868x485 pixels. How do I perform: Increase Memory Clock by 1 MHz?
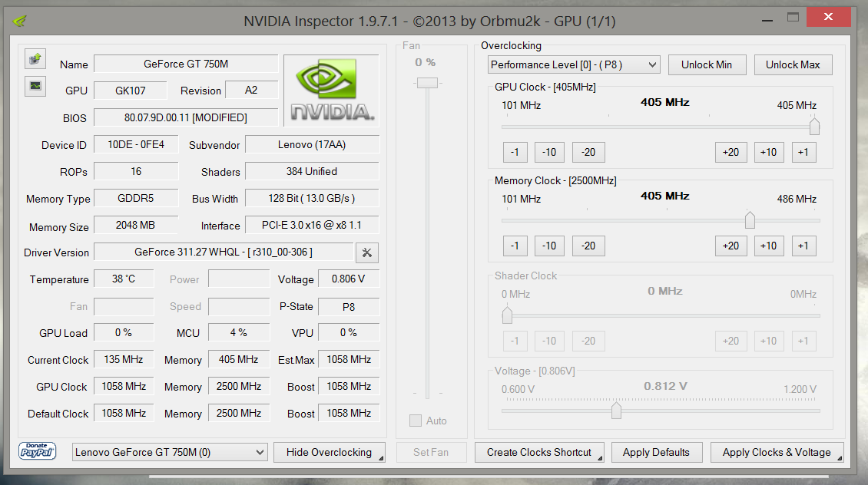coord(803,246)
